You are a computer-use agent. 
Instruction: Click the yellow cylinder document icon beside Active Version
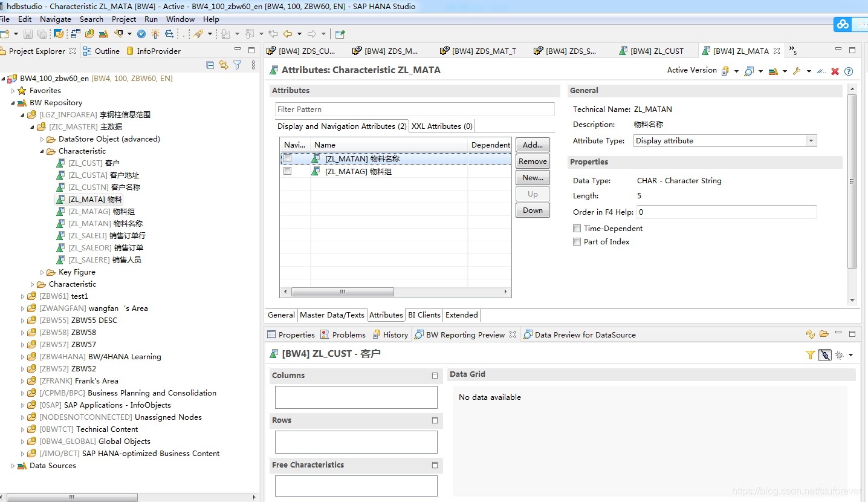[725, 71]
